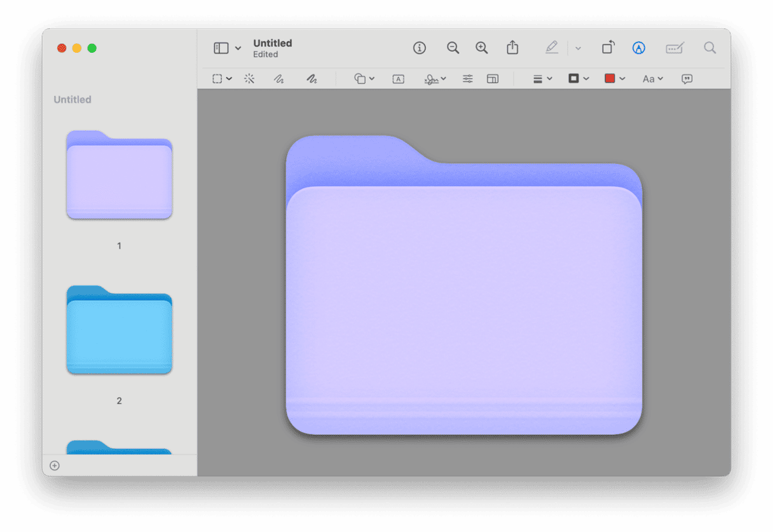Open the inspector info button
Image resolution: width=773 pixels, height=532 pixels.
[420, 48]
